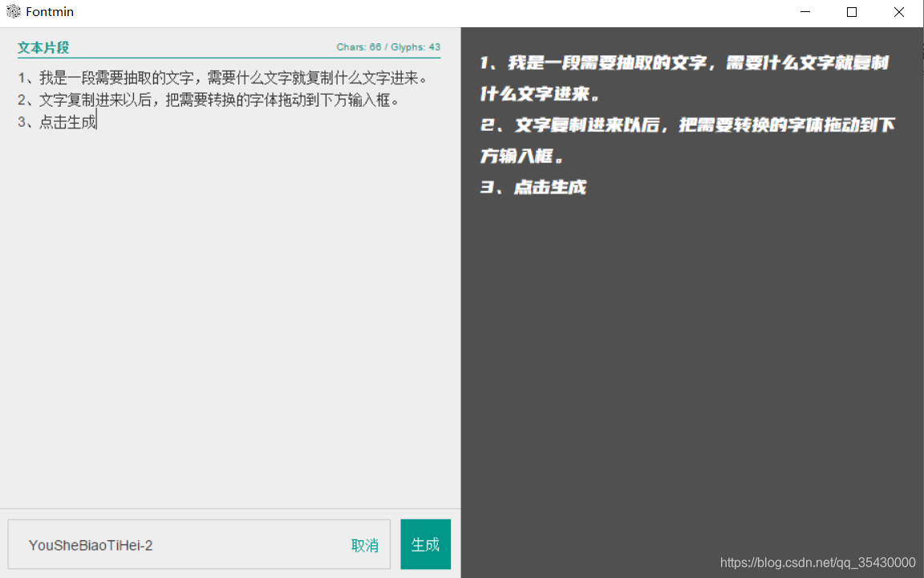Click the 取消 cancel link
The width and height of the screenshot is (924, 578).
[x=365, y=544]
